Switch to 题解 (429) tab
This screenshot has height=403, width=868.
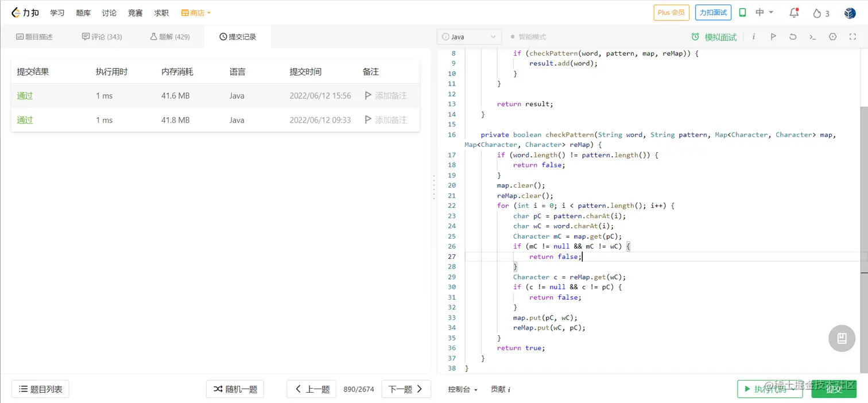pyautogui.click(x=170, y=37)
